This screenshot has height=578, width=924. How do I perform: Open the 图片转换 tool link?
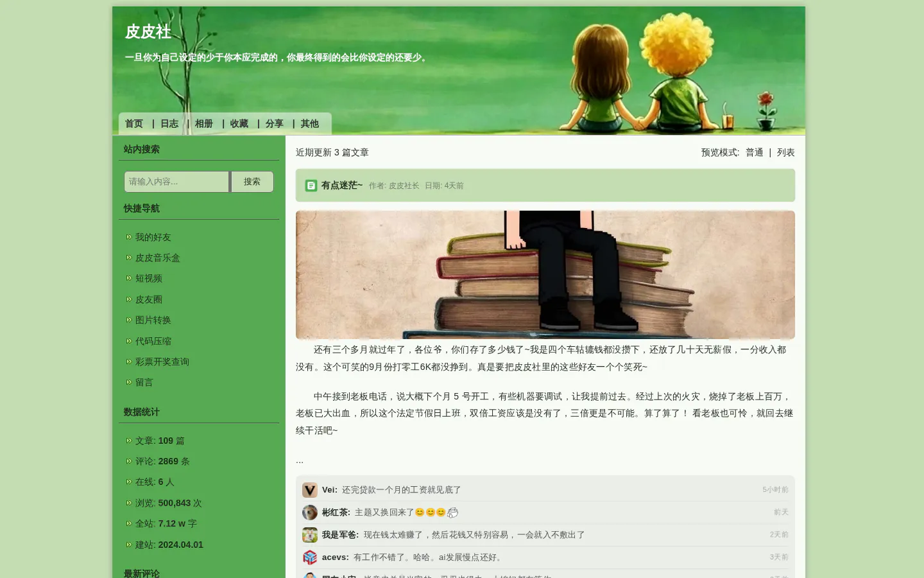click(153, 320)
